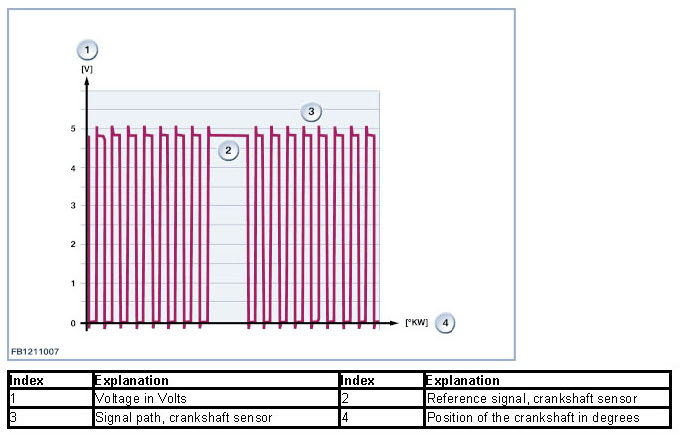Click the 3 tick value on the voltage axis

click(73, 206)
